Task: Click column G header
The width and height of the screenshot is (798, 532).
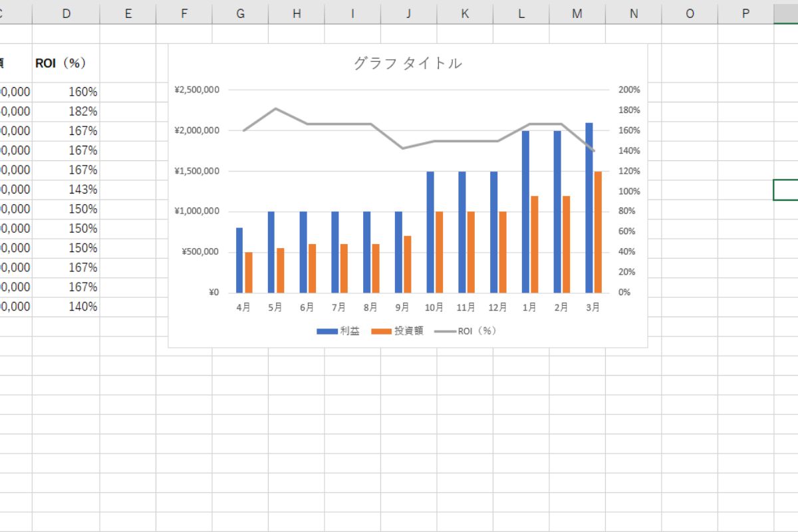Action: point(240,13)
